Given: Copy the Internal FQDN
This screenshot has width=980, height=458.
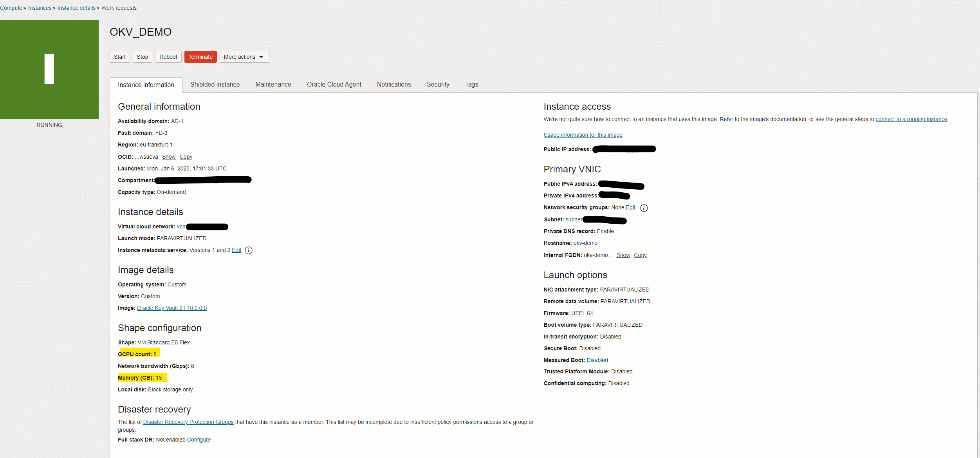Looking at the screenshot, I should click(640, 255).
